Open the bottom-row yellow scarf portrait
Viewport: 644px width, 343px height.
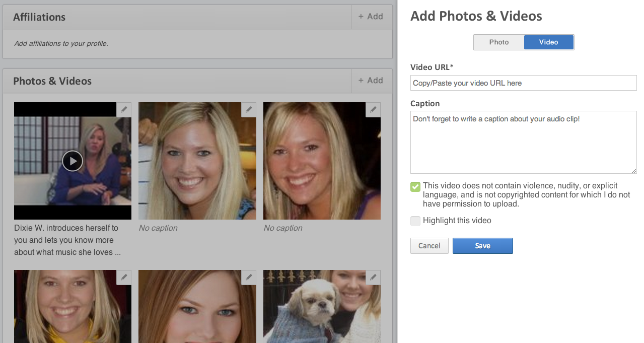click(73, 306)
